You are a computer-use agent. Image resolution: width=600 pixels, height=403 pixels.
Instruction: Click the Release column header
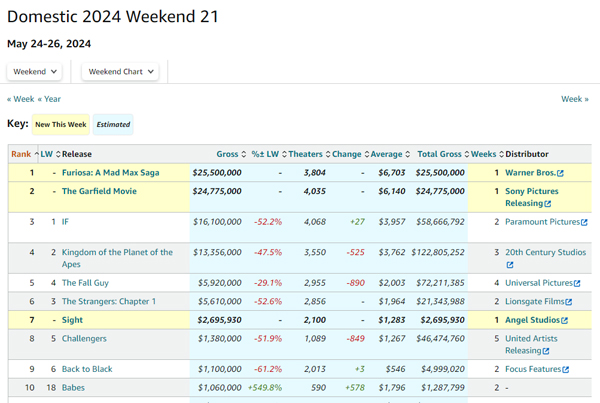tap(77, 154)
